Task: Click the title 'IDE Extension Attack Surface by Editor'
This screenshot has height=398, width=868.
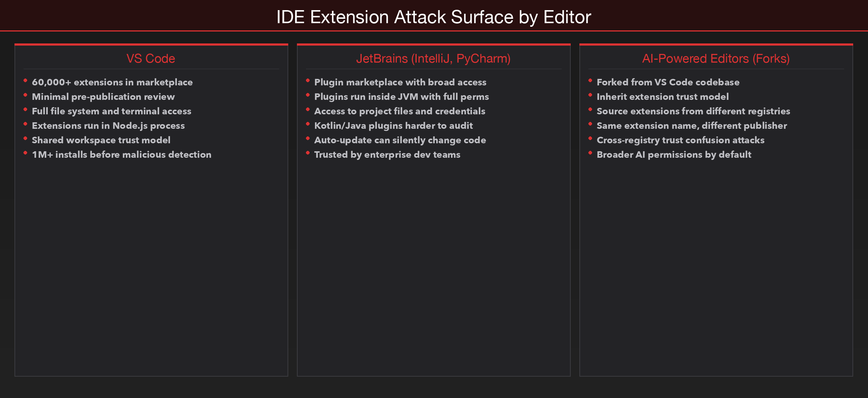Action: click(434, 16)
